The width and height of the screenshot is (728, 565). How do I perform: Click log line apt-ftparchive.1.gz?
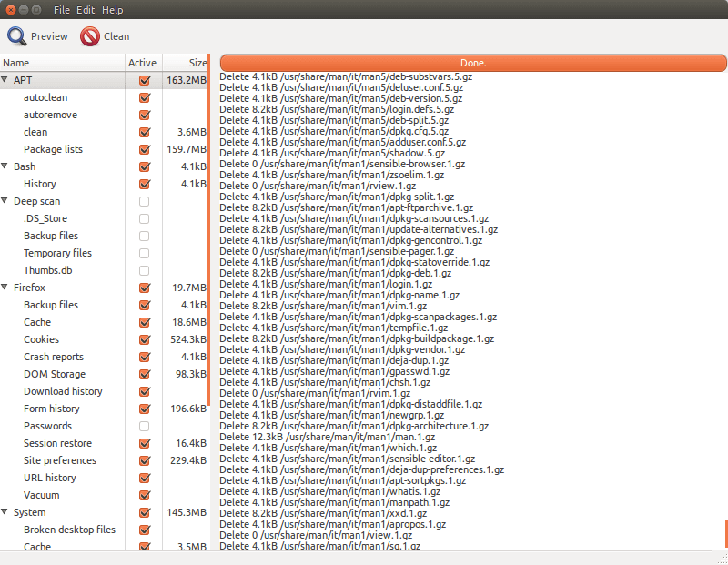coord(347,207)
